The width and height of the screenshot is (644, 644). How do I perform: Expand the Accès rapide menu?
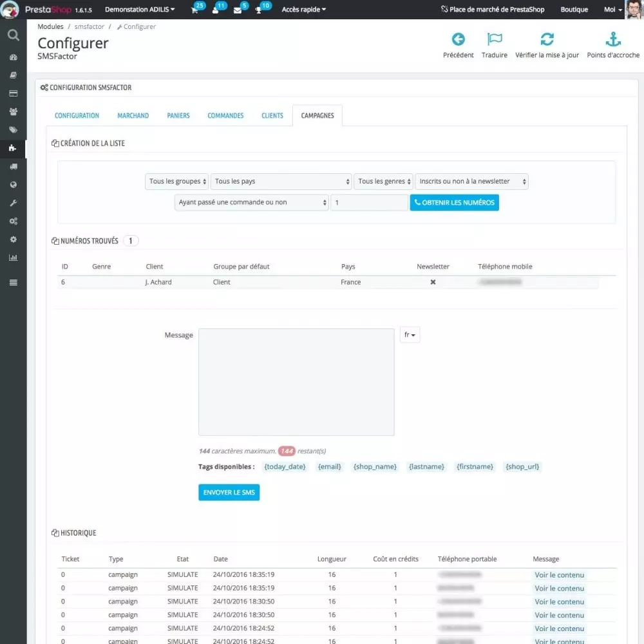coord(303,10)
